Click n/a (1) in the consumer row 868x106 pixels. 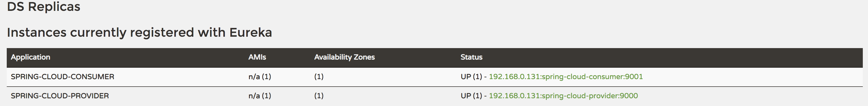tap(259, 77)
